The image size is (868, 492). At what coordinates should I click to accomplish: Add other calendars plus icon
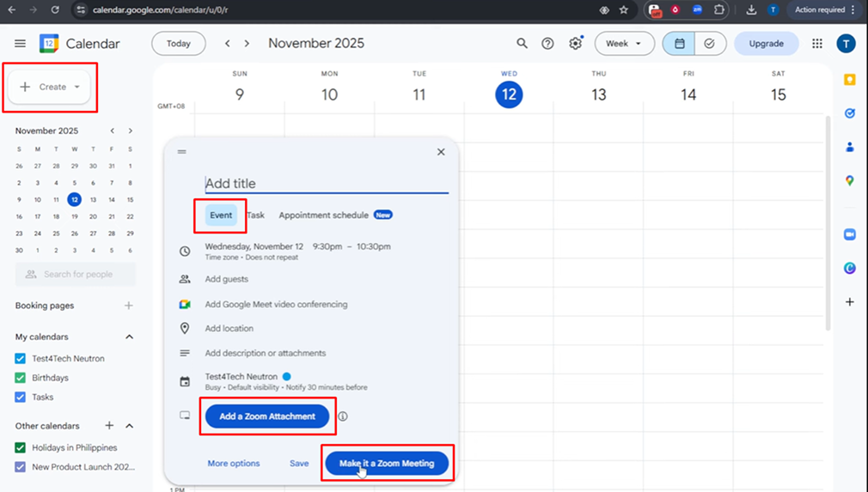[x=110, y=425]
